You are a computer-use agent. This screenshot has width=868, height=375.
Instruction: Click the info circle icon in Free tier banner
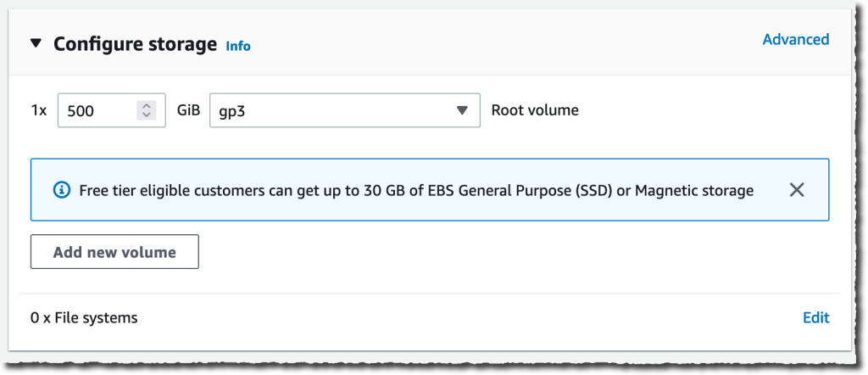tap(61, 191)
